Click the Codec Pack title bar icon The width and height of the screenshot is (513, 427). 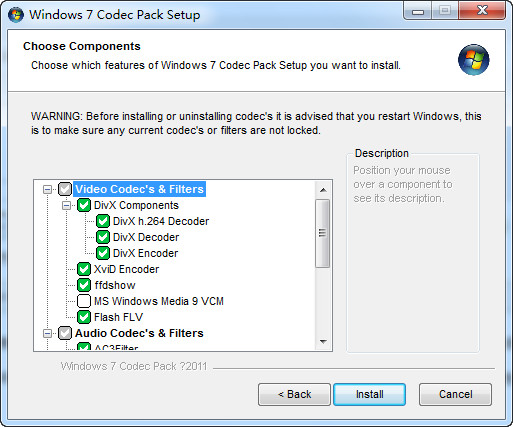pyautogui.click(x=16, y=15)
